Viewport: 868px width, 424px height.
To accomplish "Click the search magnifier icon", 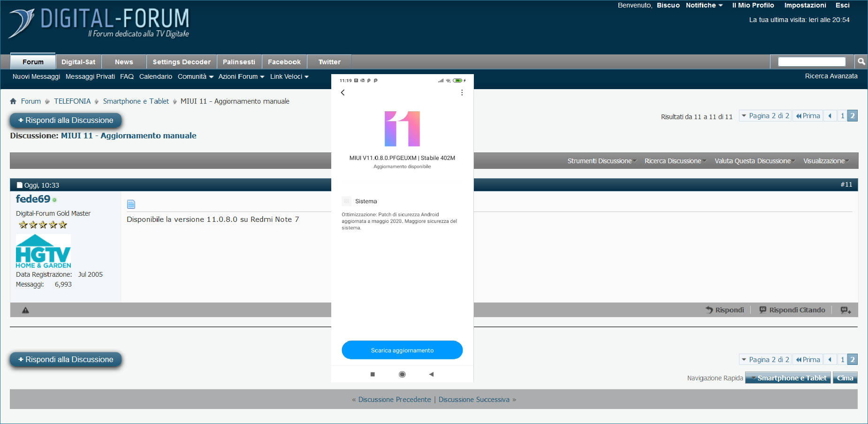I will (861, 61).
